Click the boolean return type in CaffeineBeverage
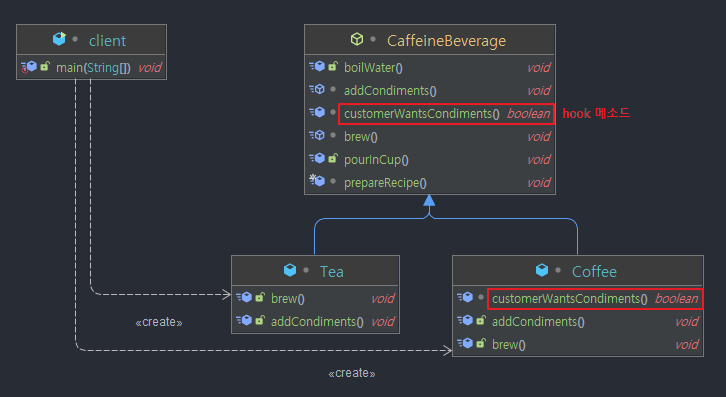Image resolution: width=726 pixels, height=397 pixels. (x=528, y=114)
